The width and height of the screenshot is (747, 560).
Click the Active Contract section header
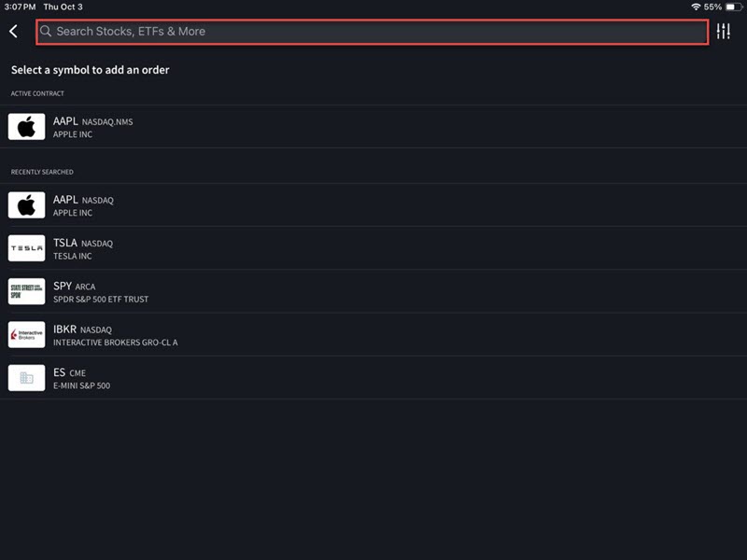(35, 93)
